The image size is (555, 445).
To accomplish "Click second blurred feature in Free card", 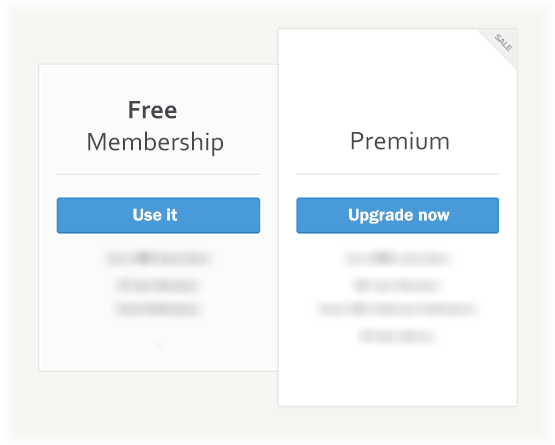I will pos(158,285).
